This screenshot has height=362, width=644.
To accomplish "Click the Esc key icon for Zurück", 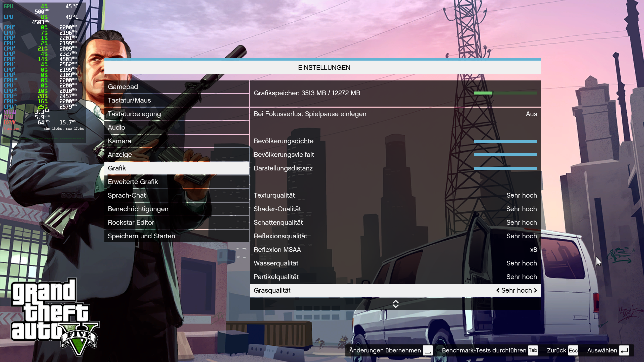I will (x=573, y=350).
